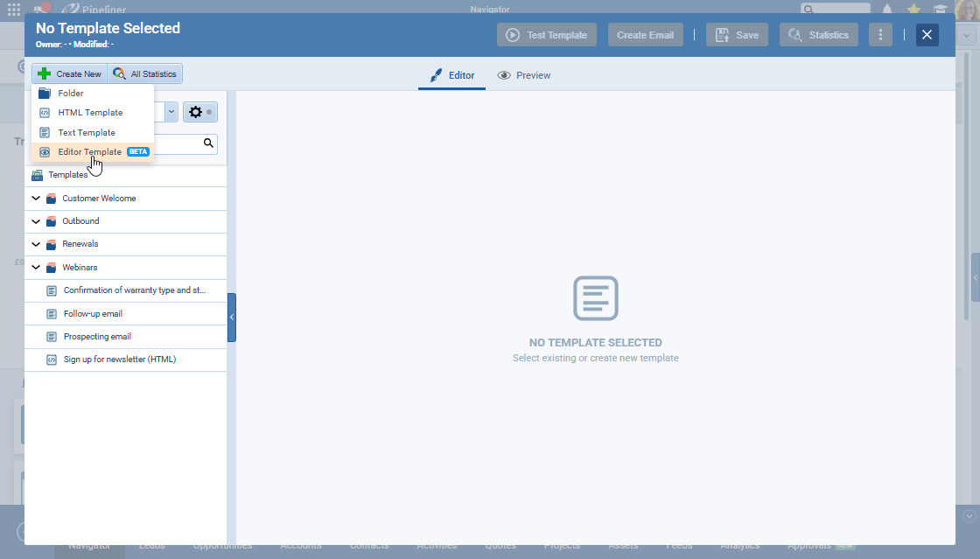Click the search magnifier icon
This screenshot has height=559, width=980.
pos(208,143)
